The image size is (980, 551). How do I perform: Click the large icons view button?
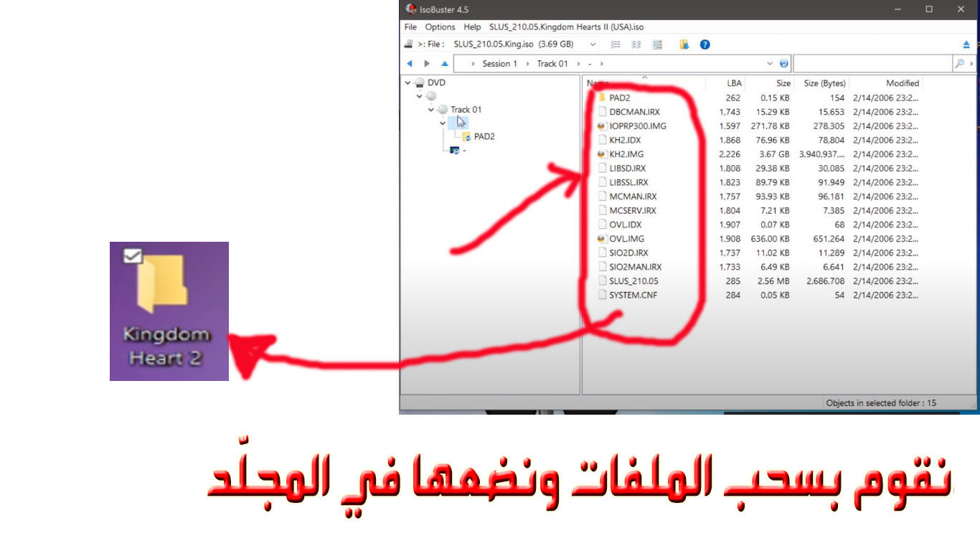[x=657, y=44]
